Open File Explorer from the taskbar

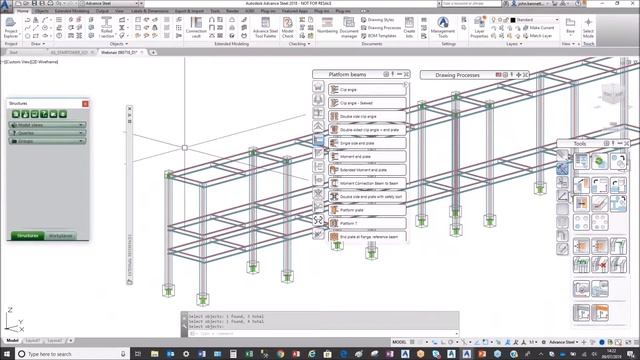point(155,354)
